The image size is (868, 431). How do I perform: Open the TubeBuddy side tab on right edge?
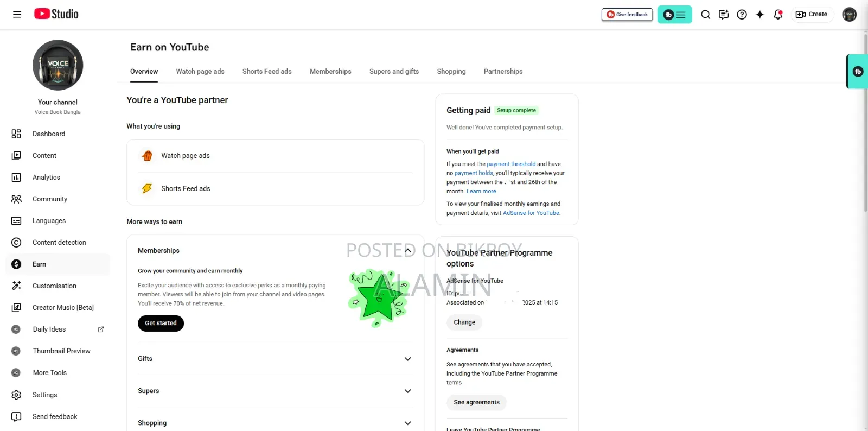[858, 71]
